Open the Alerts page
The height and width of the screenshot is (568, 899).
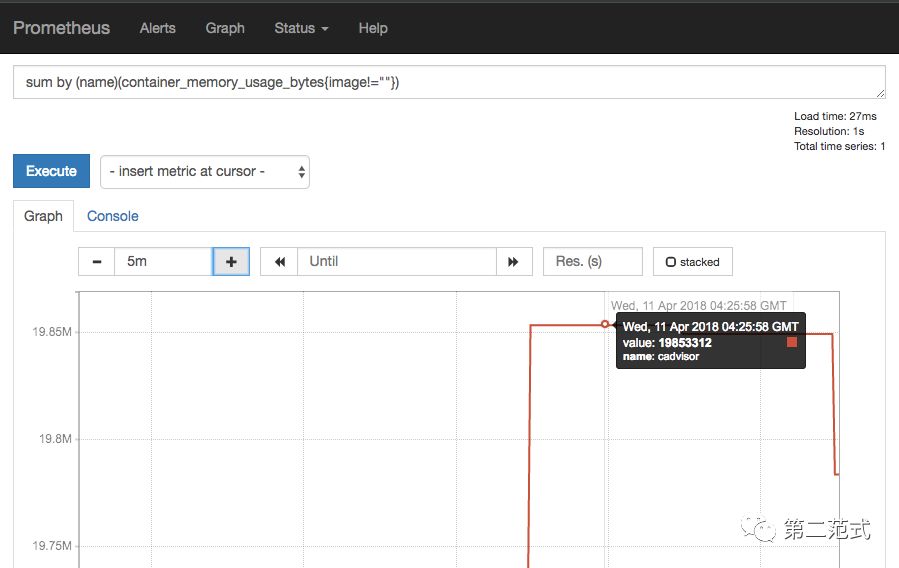click(x=158, y=28)
